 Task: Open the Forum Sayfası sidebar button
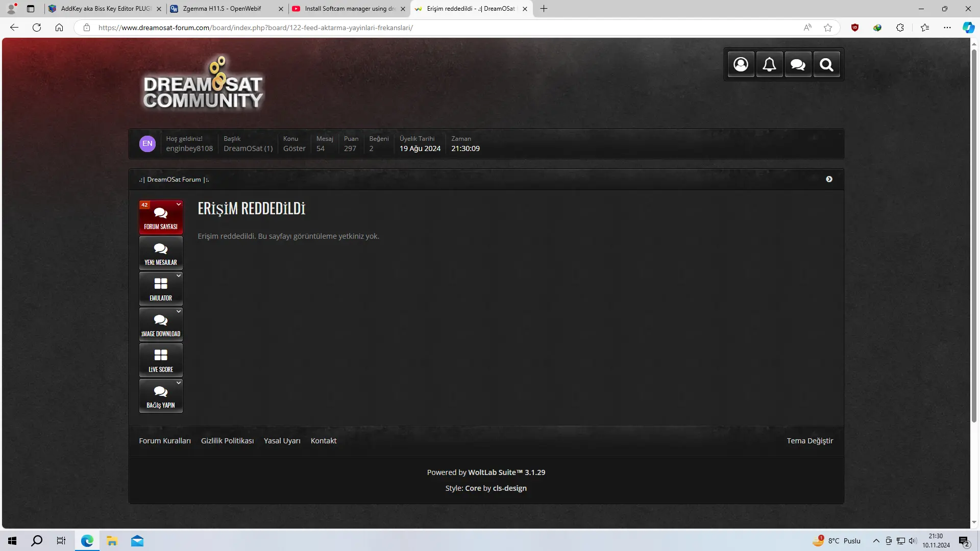tap(161, 217)
